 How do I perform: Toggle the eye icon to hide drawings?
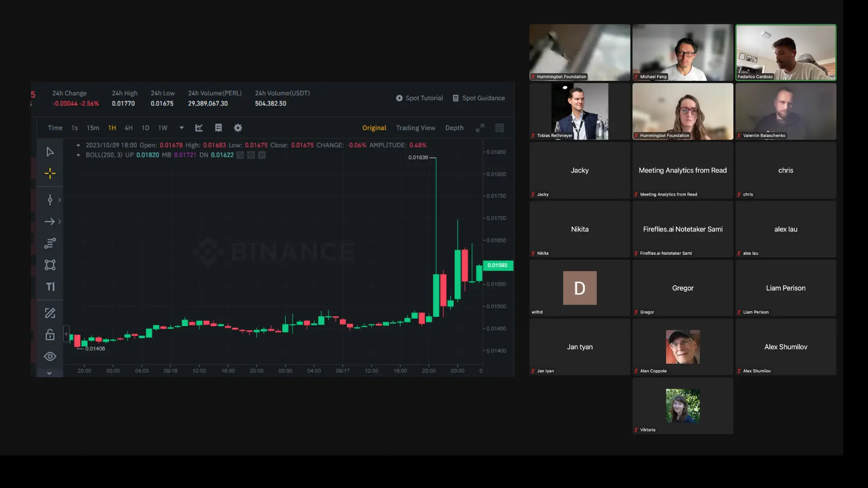click(x=50, y=357)
